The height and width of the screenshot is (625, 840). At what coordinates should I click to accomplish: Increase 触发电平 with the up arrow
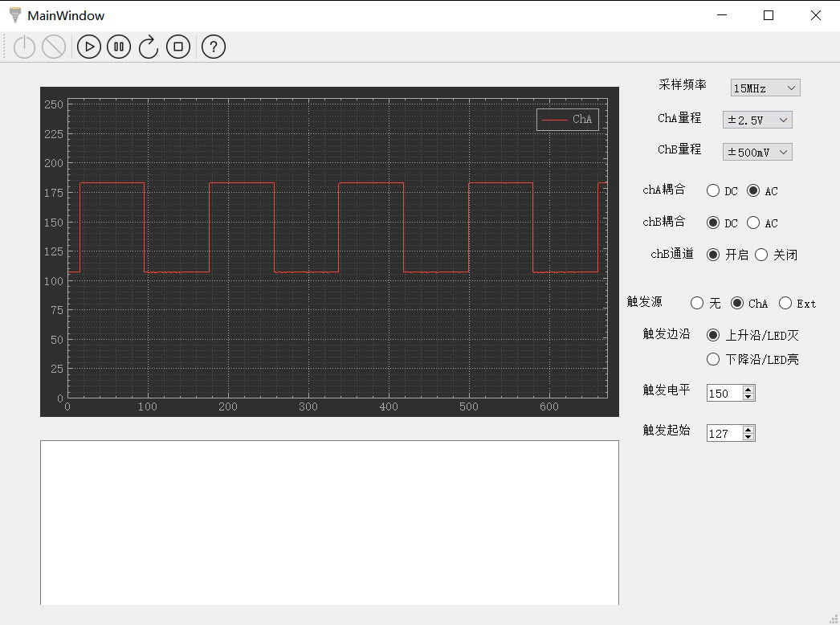click(748, 390)
